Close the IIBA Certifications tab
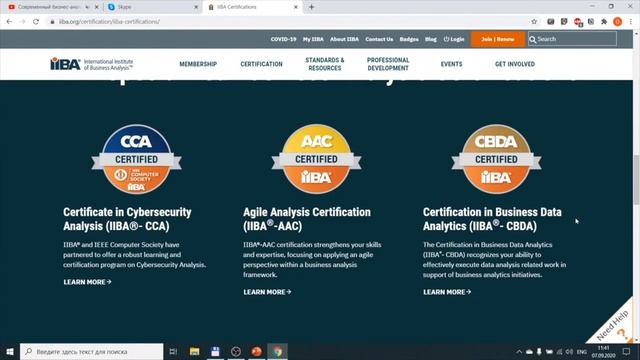This screenshot has width=640, height=360. pos(296,7)
